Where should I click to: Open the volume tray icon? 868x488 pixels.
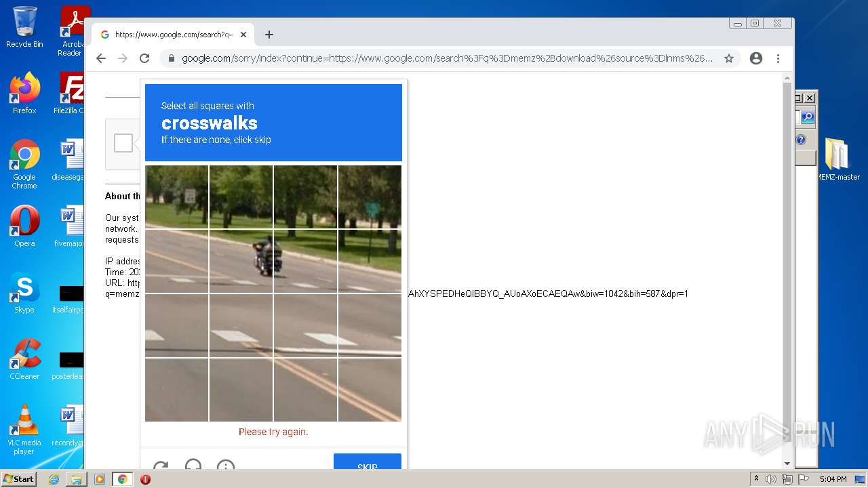(771, 479)
